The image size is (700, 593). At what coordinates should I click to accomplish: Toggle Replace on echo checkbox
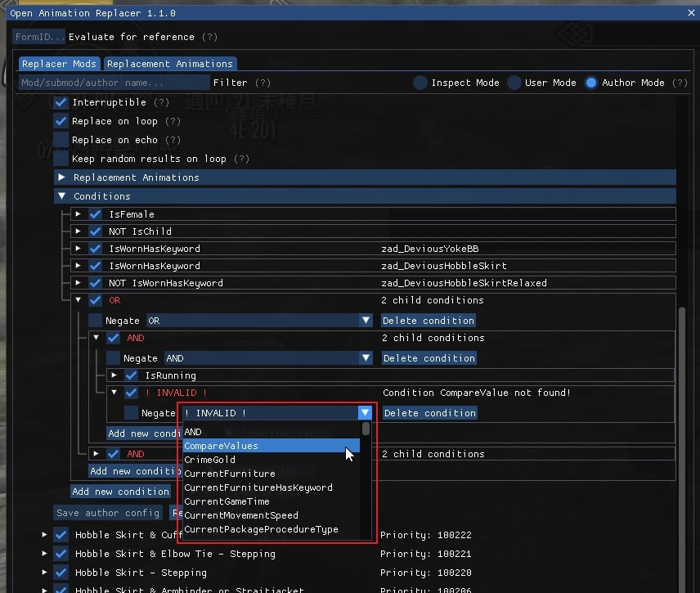coord(61,140)
